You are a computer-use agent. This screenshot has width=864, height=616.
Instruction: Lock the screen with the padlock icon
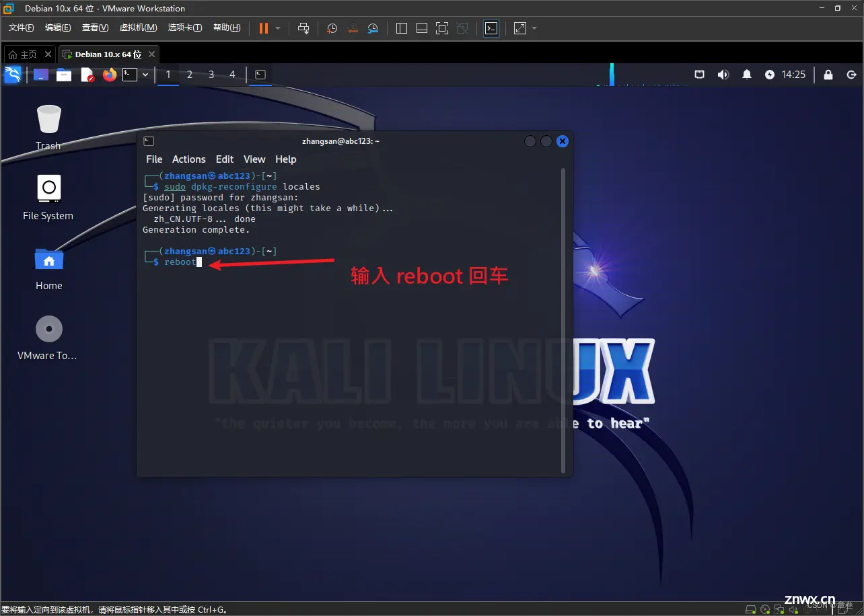click(828, 75)
